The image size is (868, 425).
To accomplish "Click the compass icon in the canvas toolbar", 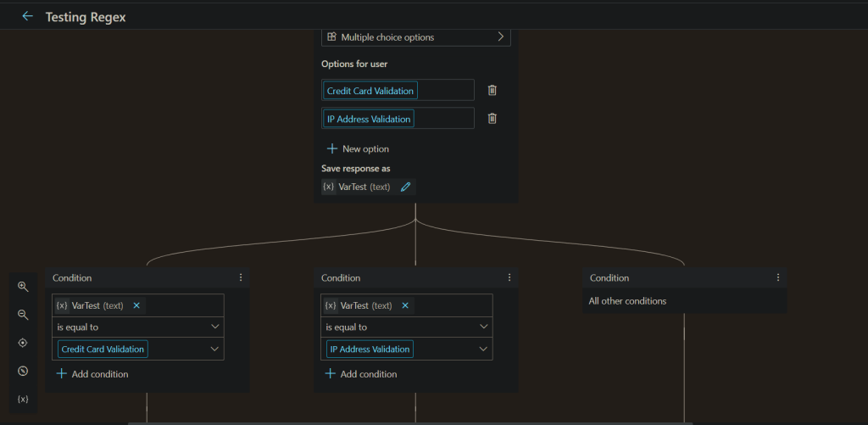I will click(23, 371).
